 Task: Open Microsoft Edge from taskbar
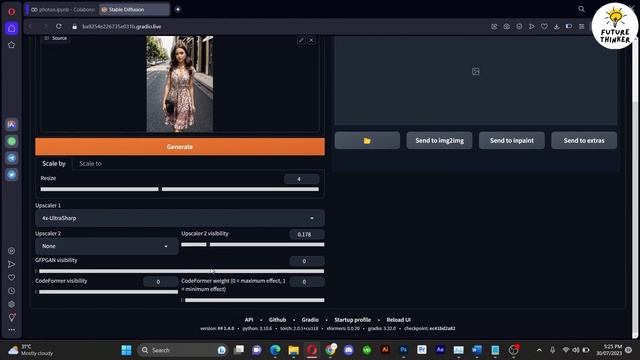tap(275, 350)
